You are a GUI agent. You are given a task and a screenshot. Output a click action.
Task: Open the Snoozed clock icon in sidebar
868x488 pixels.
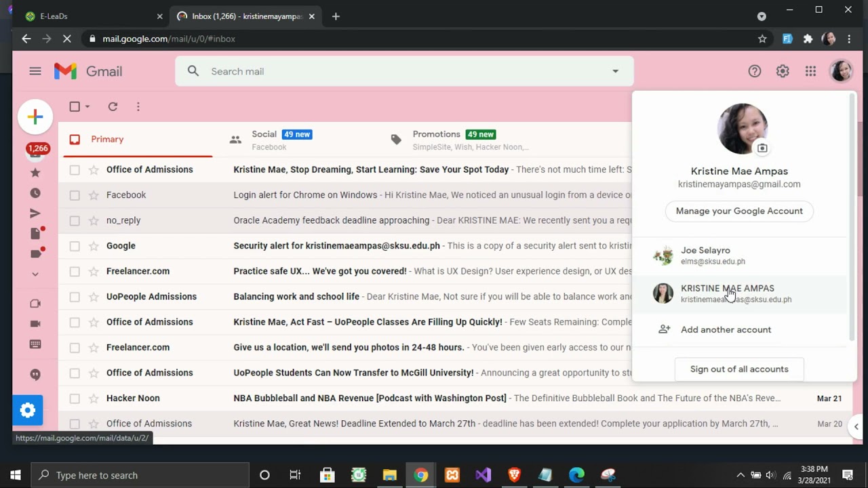(x=35, y=193)
